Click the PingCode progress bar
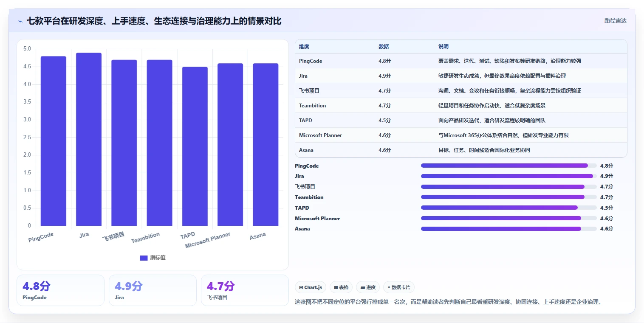The width and height of the screenshot is (644, 323). 509,166
